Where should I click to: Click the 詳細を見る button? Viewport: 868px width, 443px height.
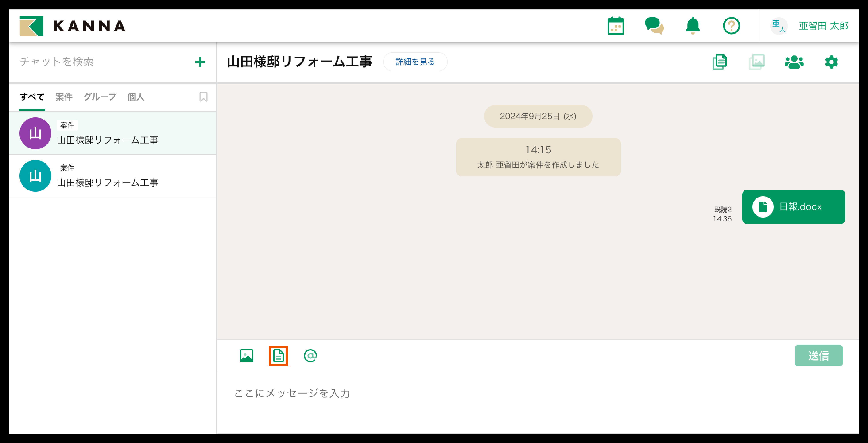tap(415, 62)
